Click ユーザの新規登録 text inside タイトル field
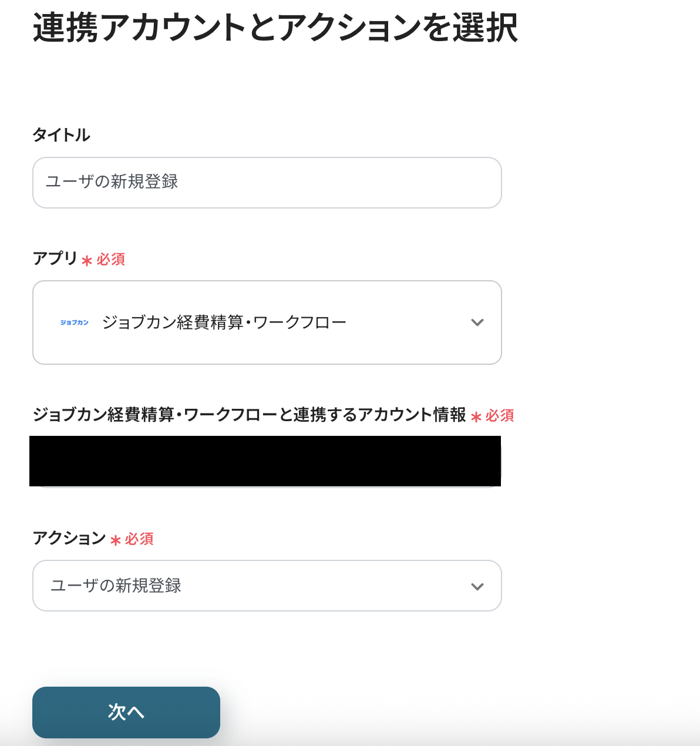The image size is (700, 746). tap(112, 182)
